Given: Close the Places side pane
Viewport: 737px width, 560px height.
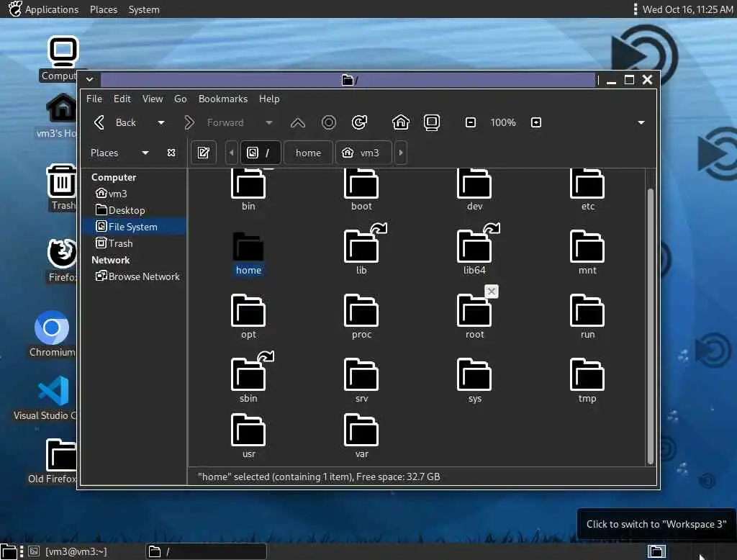Looking at the screenshot, I should click(x=171, y=153).
